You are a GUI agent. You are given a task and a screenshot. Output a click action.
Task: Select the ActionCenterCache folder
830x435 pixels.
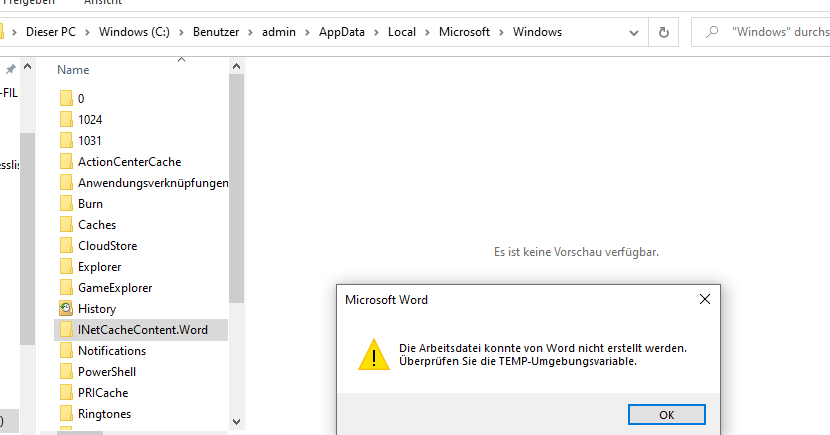coord(130,162)
